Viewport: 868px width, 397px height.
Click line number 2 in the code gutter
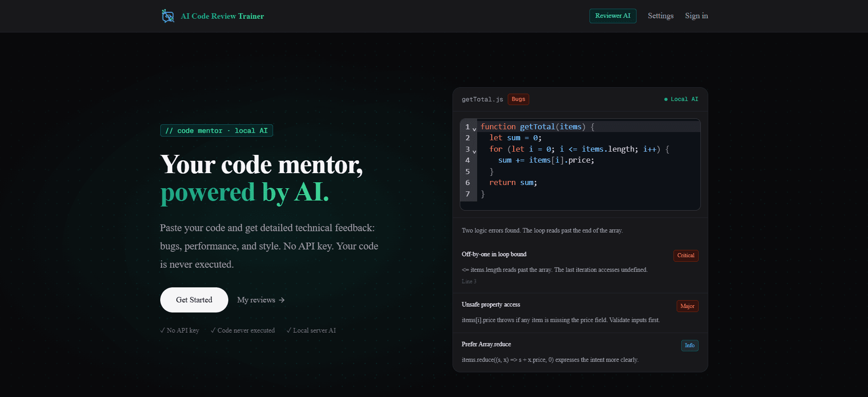468,138
